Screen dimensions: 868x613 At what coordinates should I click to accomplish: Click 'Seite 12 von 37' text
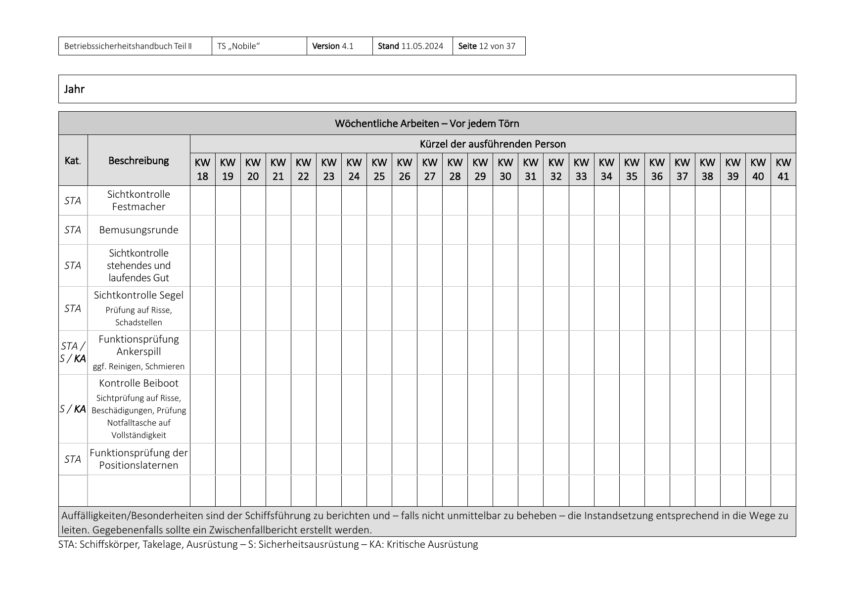pyautogui.click(x=487, y=46)
